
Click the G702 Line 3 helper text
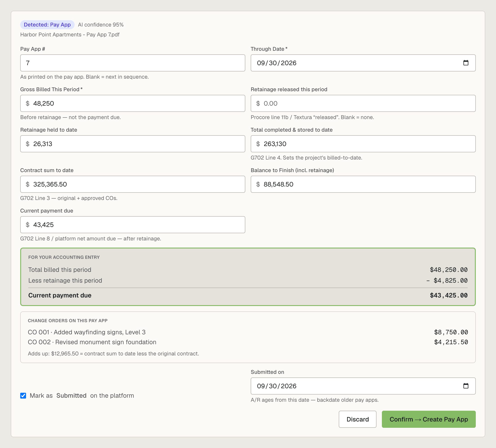coord(69,198)
